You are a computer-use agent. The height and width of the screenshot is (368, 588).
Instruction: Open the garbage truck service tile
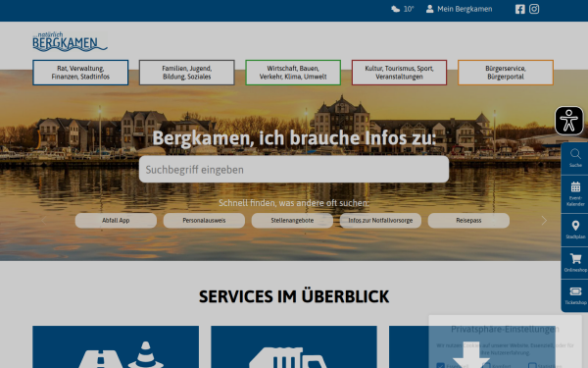pos(294,347)
